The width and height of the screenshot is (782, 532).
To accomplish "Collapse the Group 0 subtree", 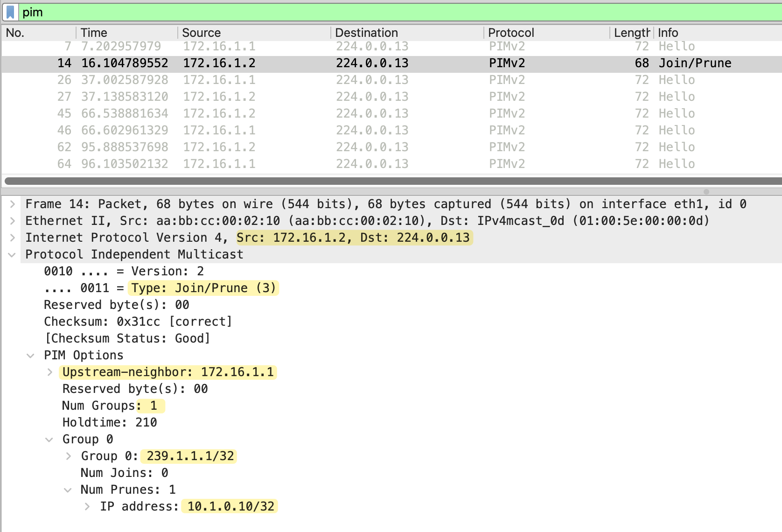I will [x=49, y=439].
